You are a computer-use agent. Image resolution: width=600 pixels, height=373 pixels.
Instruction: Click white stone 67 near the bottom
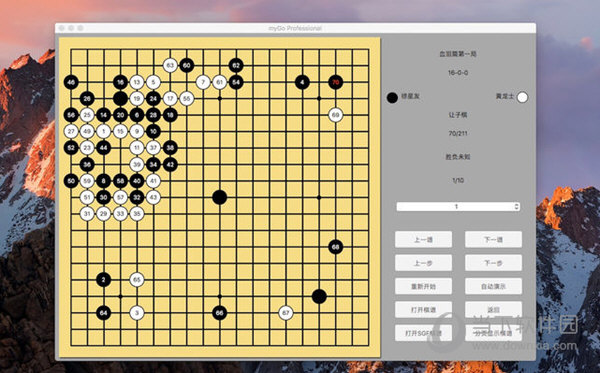(286, 313)
